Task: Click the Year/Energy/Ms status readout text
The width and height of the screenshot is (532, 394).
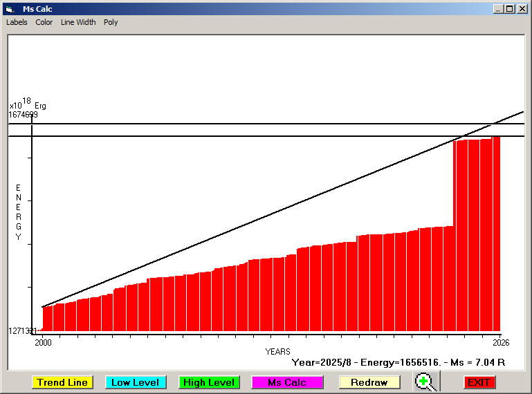Action: 398,362
